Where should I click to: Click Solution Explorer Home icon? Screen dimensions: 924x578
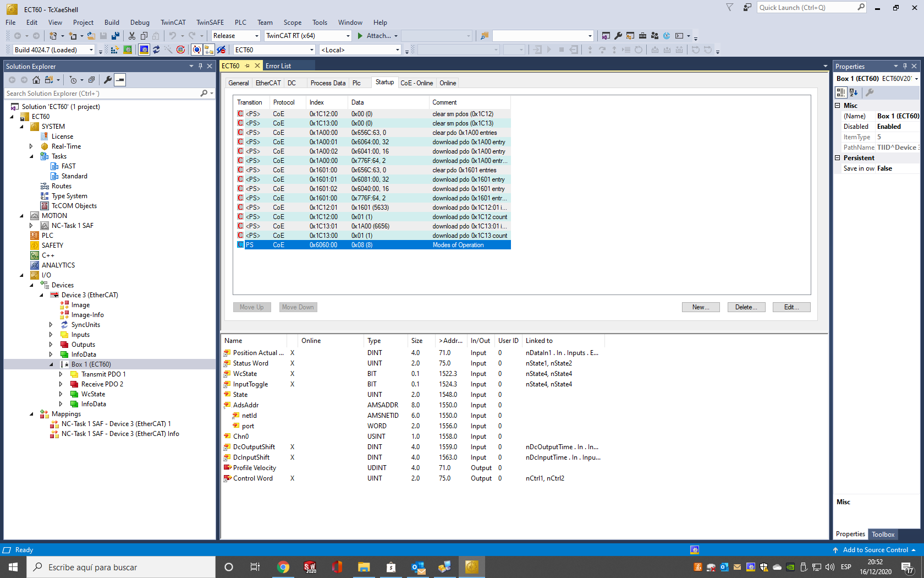pos(36,80)
